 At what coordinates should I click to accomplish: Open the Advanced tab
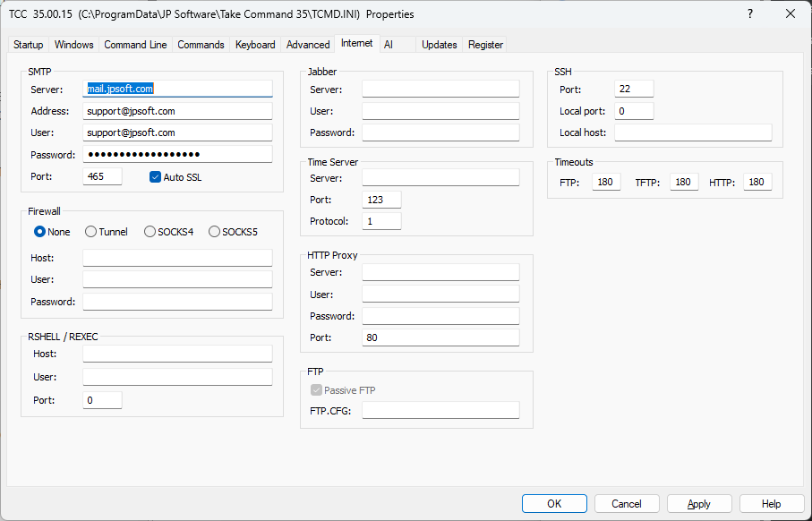308,45
